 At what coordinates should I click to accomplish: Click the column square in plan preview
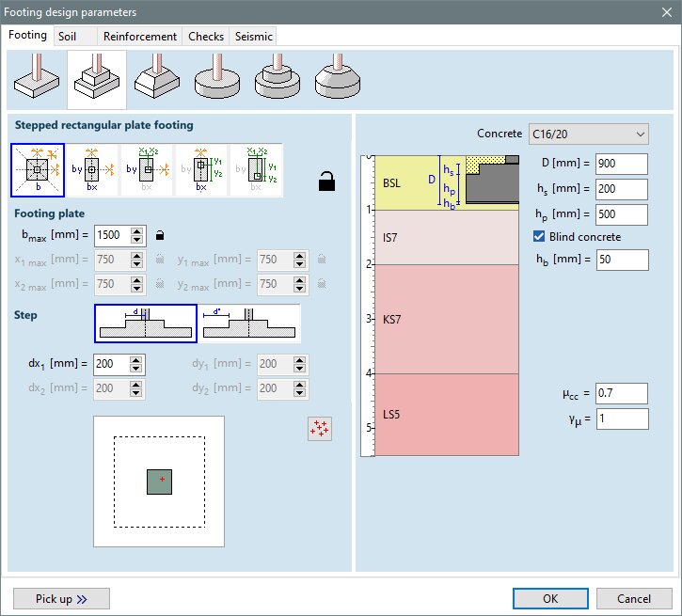pos(159,482)
